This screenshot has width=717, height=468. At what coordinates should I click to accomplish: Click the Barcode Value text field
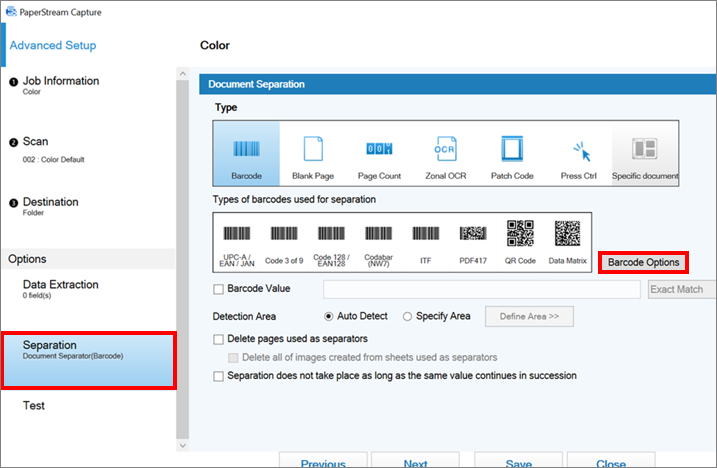482,289
